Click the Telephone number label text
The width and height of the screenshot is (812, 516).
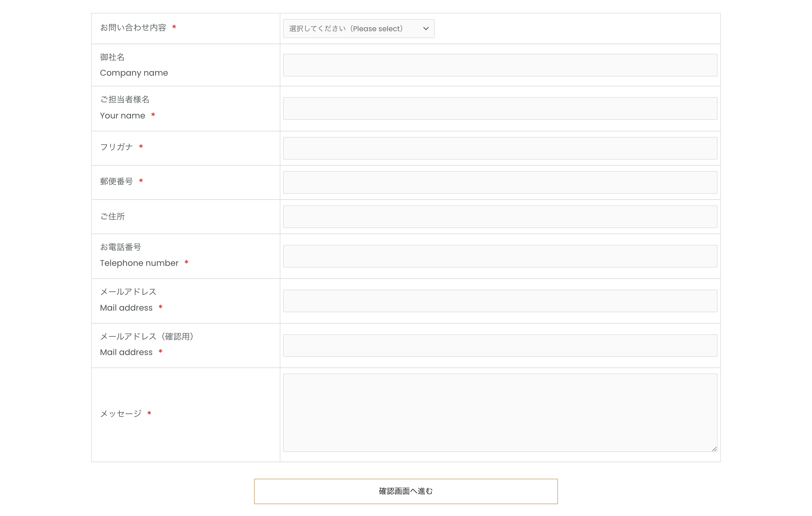139,263
